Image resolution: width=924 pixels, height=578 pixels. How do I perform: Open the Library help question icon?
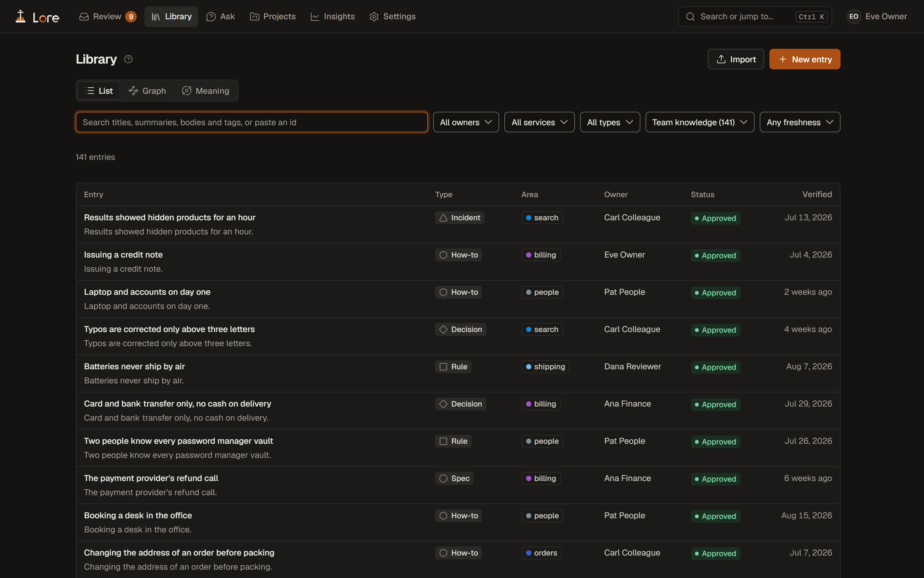[x=128, y=59]
